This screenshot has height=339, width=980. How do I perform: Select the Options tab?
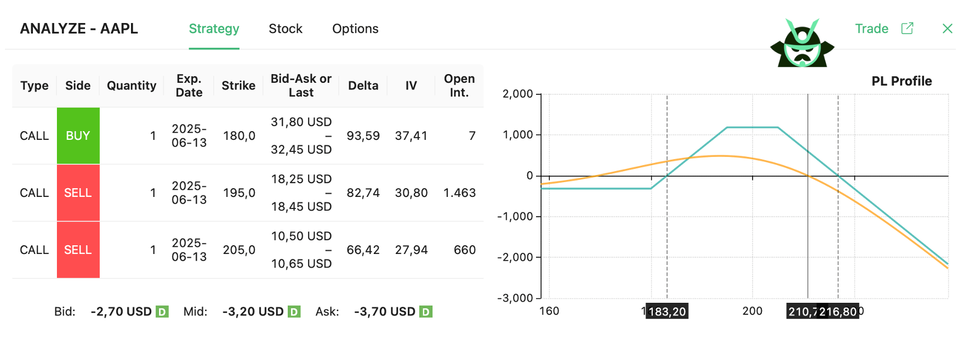click(355, 29)
